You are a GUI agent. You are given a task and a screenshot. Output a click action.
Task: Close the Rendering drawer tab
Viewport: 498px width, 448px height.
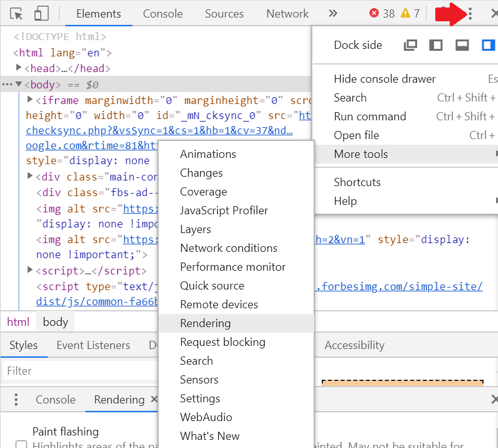154,399
